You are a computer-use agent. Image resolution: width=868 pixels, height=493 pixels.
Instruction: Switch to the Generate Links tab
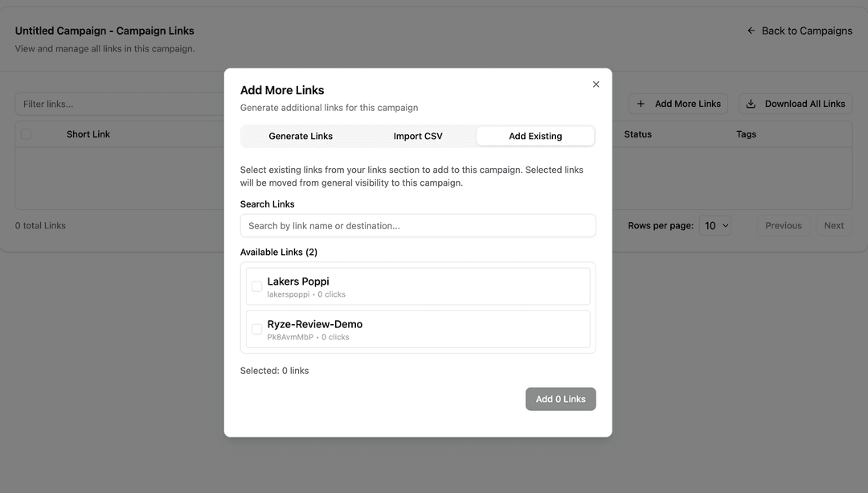click(x=301, y=136)
